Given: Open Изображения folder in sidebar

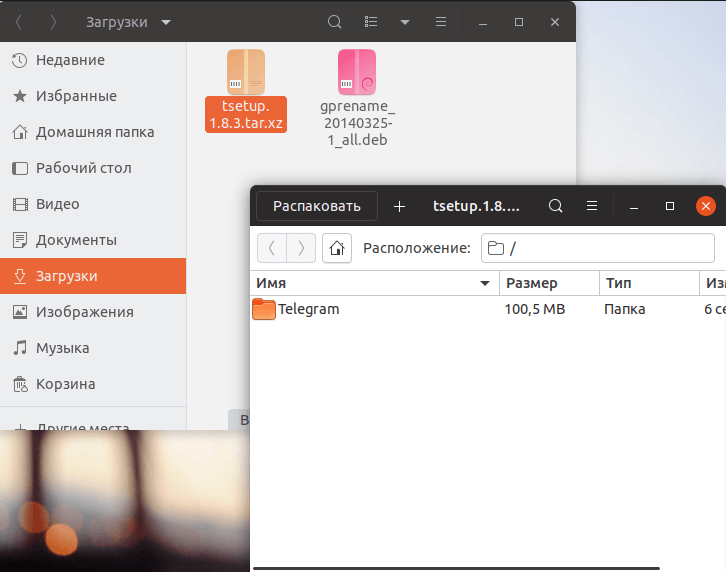Looking at the screenshot, I should 93,312.
